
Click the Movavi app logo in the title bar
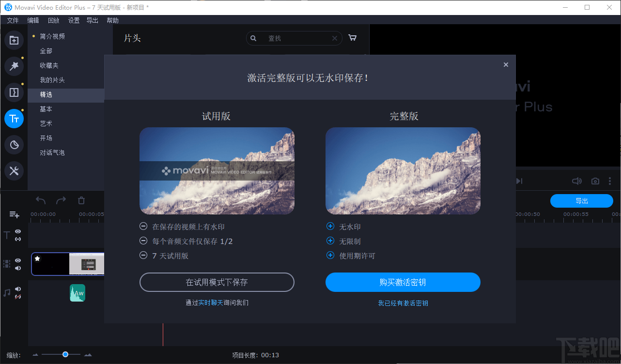point(8,7)
